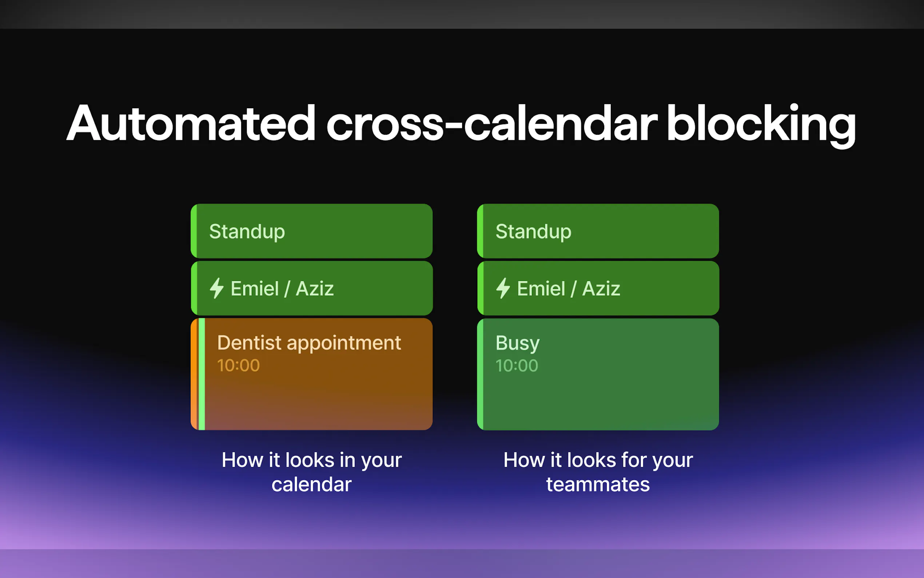This screenshot has width=924, height=578.
Task: Click the 10:00 time under Busy
Action: tap(517, 366)
